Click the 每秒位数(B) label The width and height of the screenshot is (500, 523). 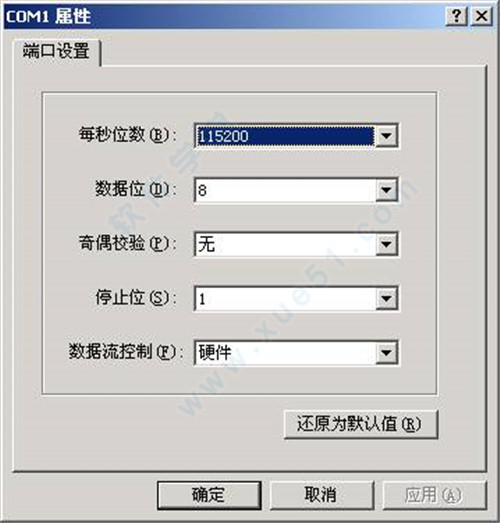tap(127, 135)
